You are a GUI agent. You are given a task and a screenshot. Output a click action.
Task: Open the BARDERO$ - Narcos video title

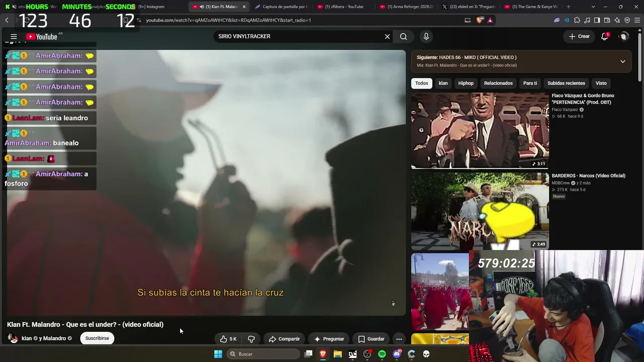pos(589,176)
